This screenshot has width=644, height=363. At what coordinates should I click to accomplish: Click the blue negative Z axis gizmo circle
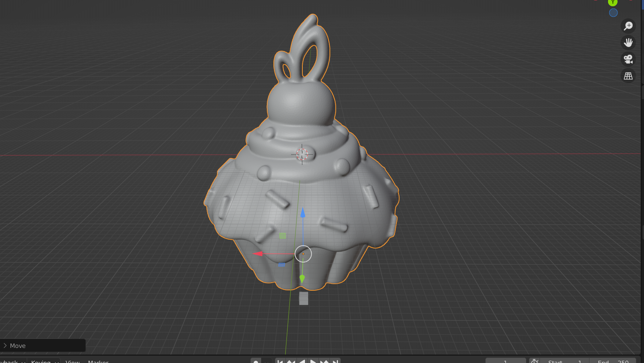point(613,13)
